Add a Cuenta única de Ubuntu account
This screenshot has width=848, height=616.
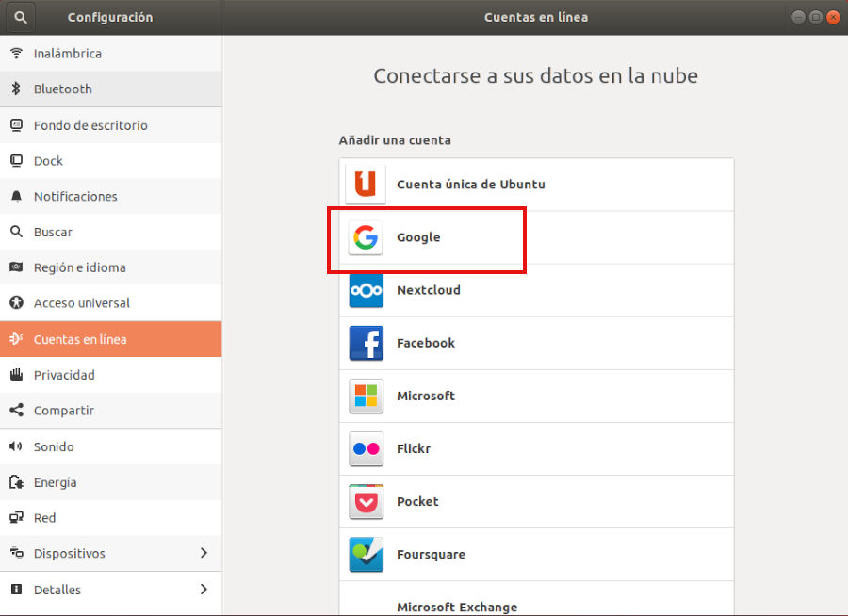[536, 185]
